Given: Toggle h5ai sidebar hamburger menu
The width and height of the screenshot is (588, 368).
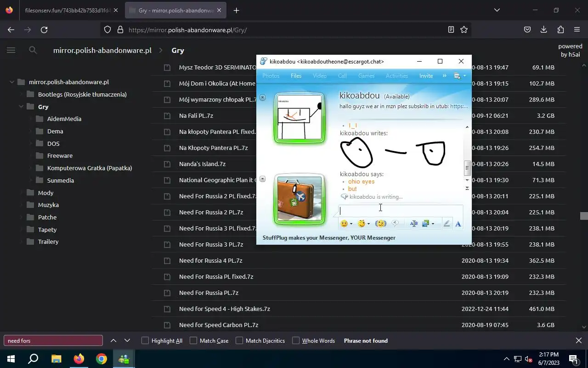Looking at the screenshot, I should 11,50.
